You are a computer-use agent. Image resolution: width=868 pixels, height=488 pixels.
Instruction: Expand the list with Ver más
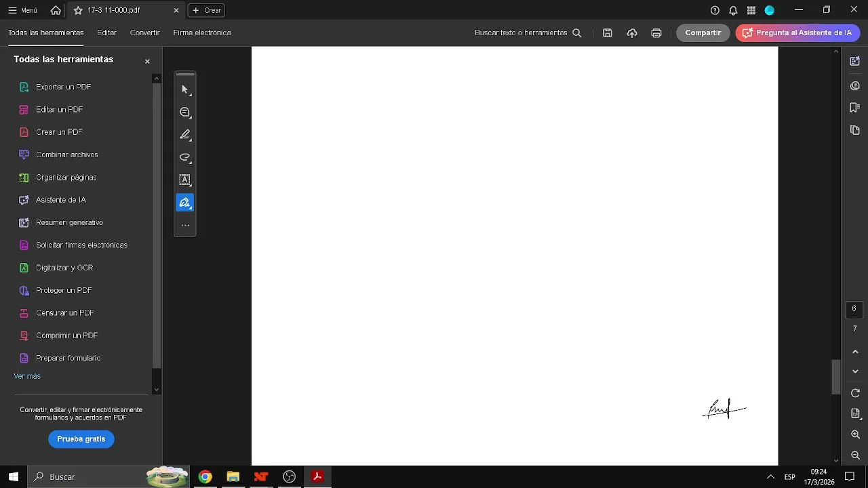[x=27, y=376]
